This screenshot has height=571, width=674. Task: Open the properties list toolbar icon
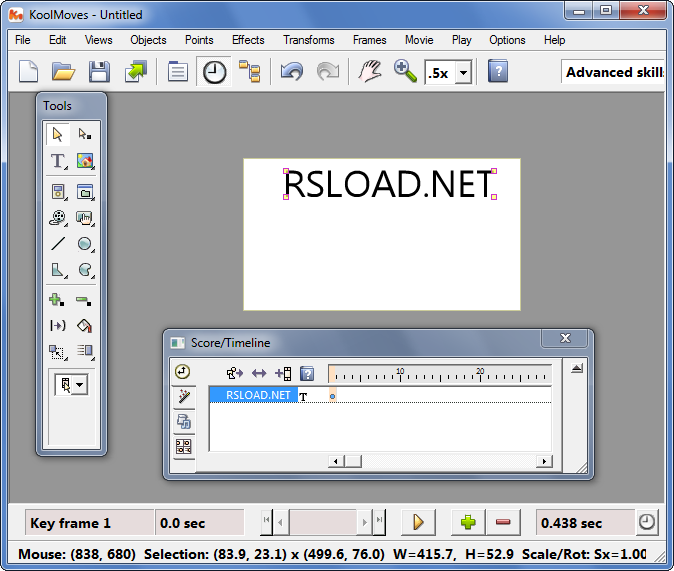coord(178,71)
